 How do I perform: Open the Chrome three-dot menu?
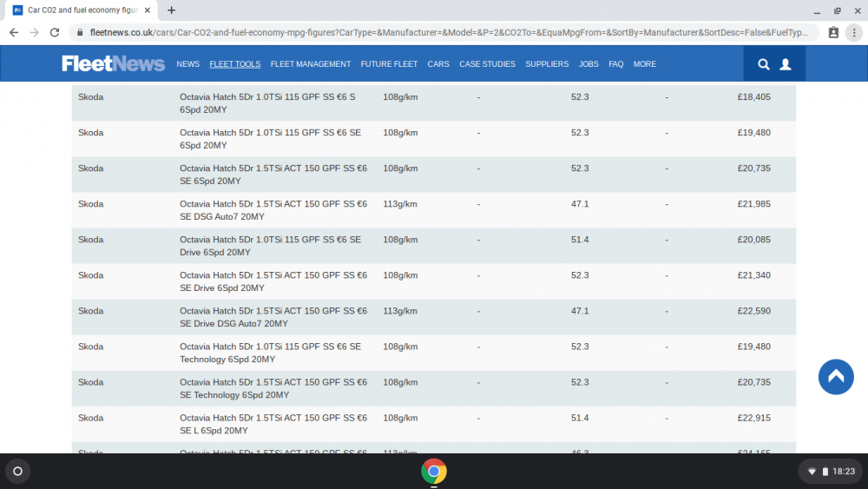coord(854,33)
